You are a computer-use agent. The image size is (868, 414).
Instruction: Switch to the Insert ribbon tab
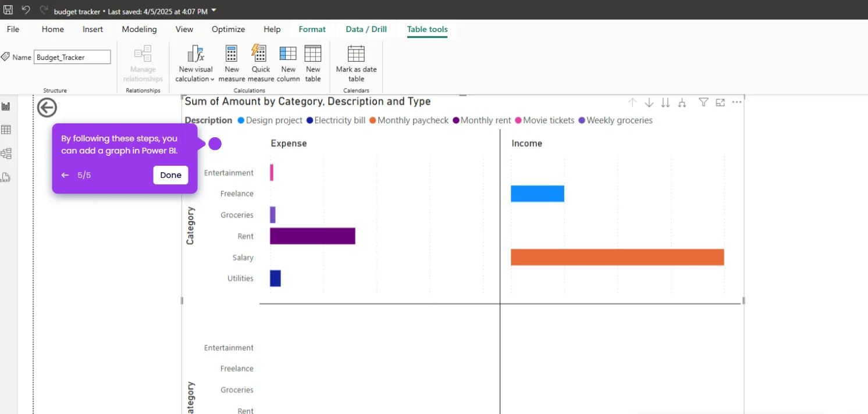(x=93, y=29)
